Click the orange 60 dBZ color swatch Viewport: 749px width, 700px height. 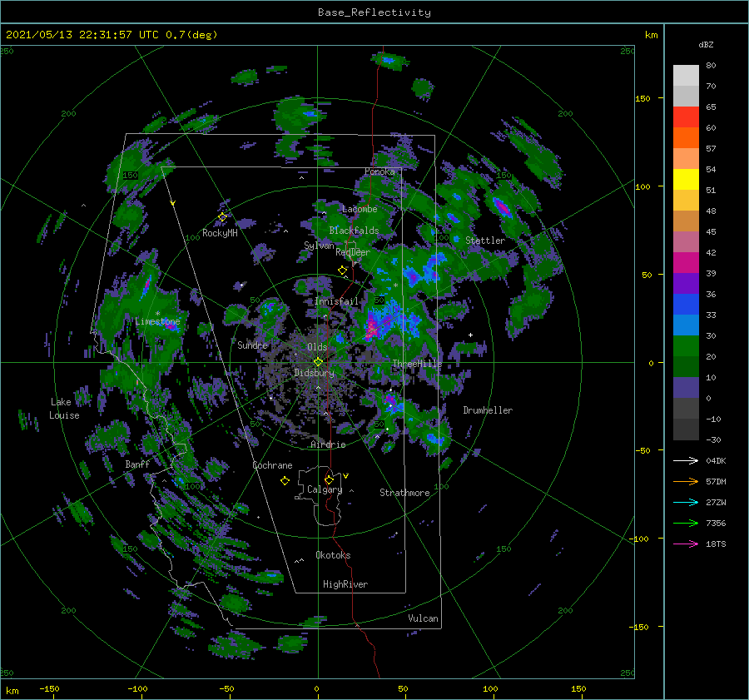(x=686, y=137)
